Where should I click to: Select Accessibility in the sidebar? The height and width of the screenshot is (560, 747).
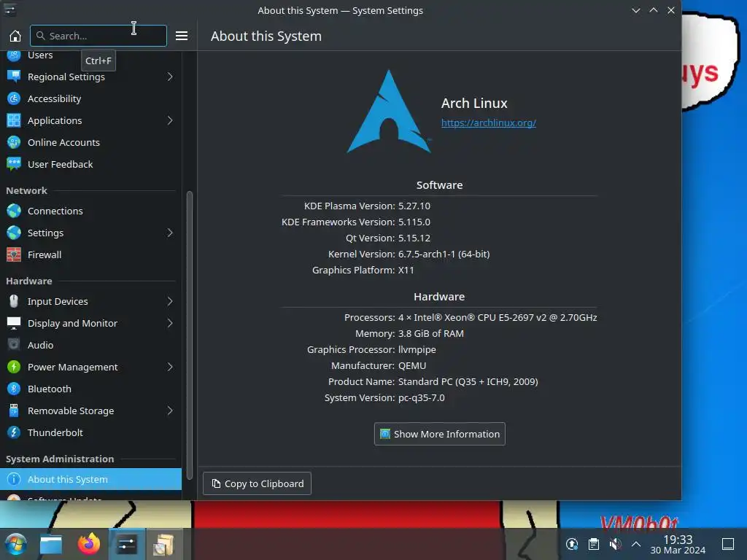click(90, 98)
